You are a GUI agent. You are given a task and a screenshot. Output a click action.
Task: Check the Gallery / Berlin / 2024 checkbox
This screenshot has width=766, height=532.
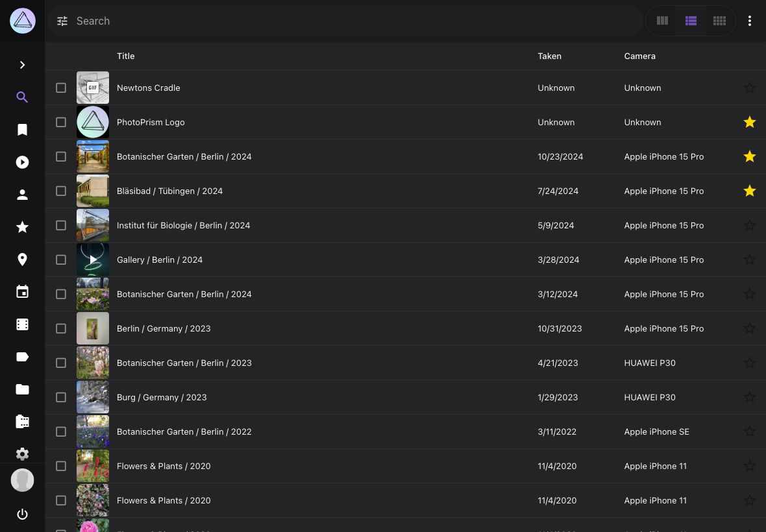(61, 260)
